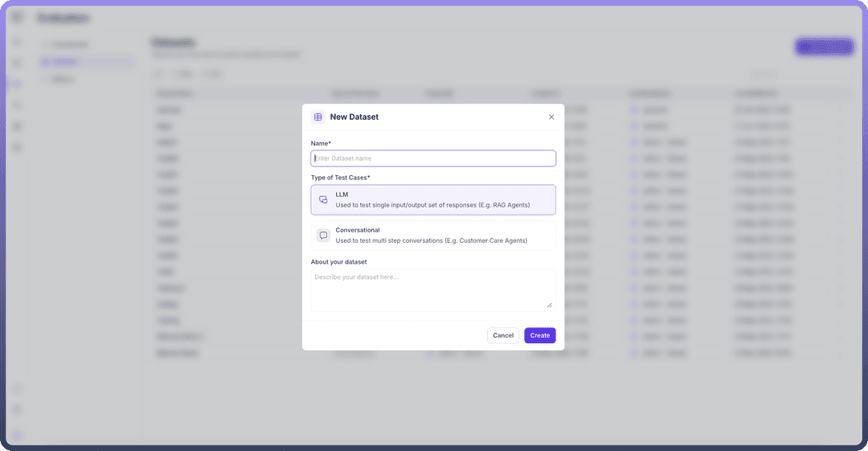The width and height of the screenshot is (868, 451).
Task: Select the highlighted item in the blurred sidebar
Action: click(x=87, y=61)
